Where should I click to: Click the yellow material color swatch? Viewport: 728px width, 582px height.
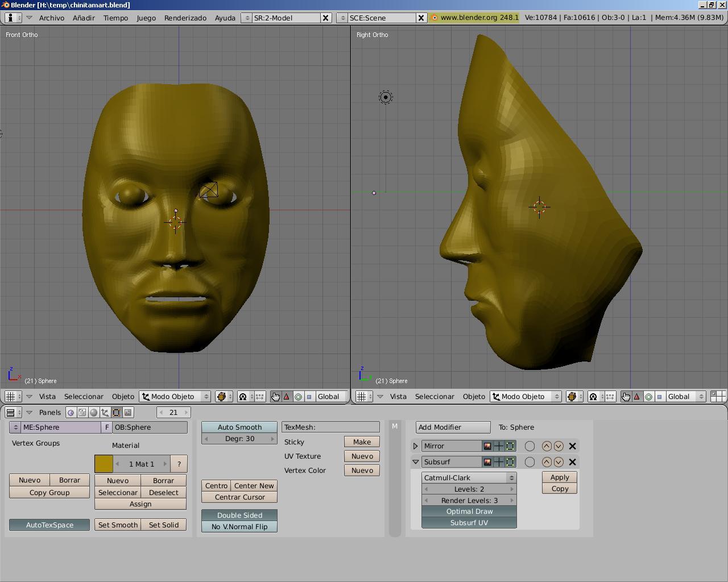(x=104, y=464)
